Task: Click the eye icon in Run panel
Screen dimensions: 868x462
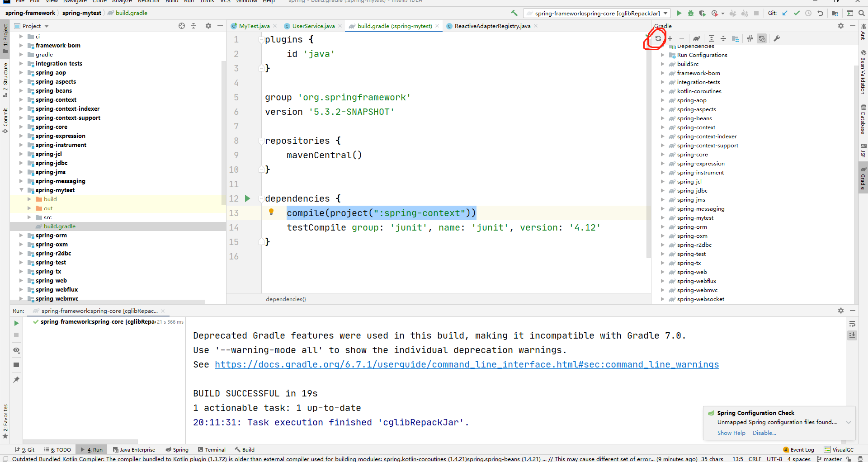Action: point(16,350)
